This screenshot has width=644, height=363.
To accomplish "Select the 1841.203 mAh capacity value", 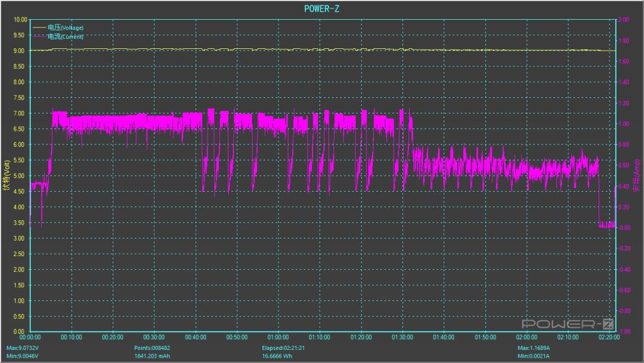I will 152,356.
